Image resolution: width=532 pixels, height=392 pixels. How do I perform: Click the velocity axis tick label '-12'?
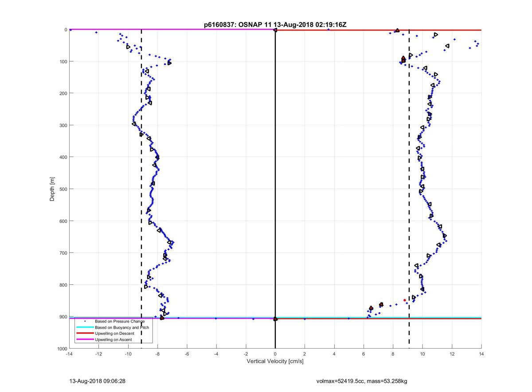pos(98,354)
